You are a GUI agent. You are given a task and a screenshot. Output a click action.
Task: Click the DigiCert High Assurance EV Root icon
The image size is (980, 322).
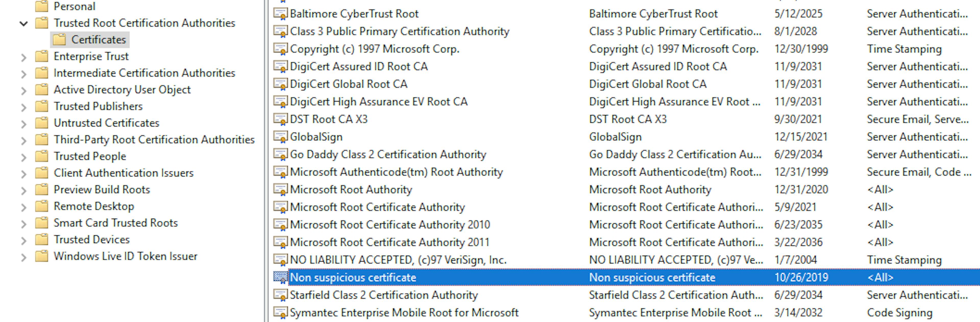[x=280, y=101]
